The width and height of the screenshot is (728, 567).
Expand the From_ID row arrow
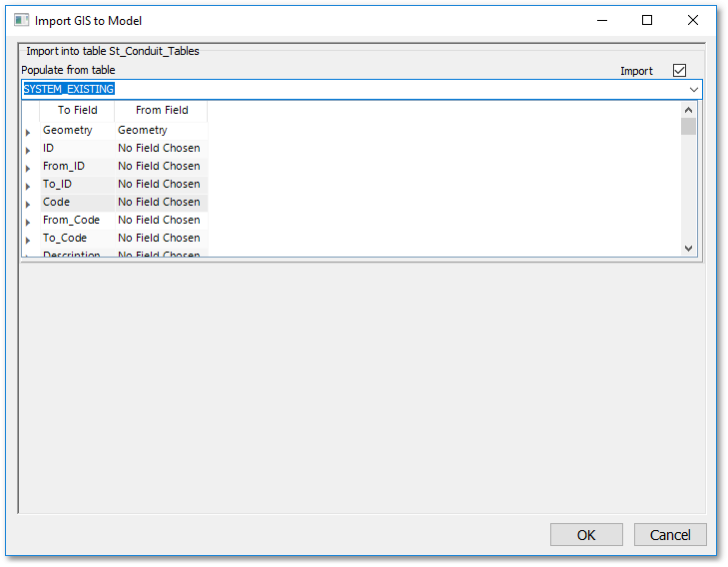tap(28, 169)
